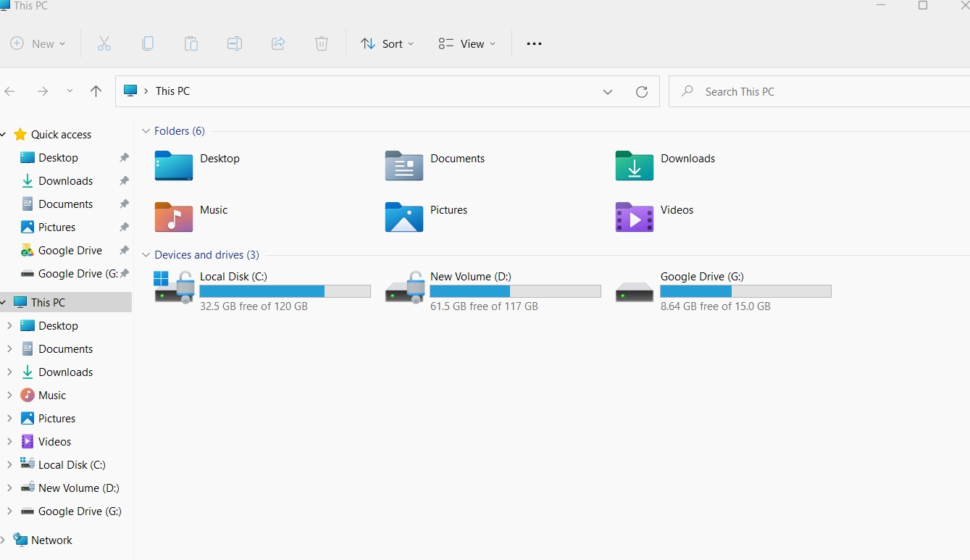
Task: Open the address bar history dropdown
Action: click(608, 92)
